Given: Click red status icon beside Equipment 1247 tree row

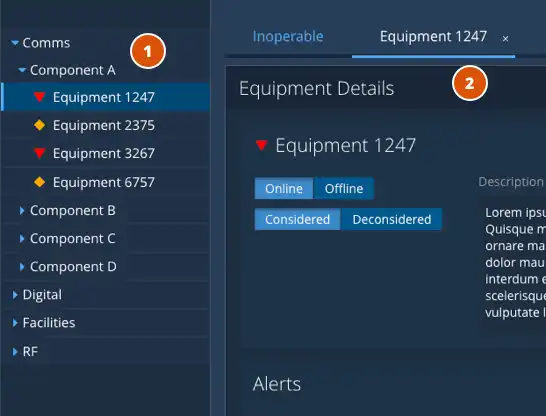Looking at the screenshot, I should coord(40,97).
